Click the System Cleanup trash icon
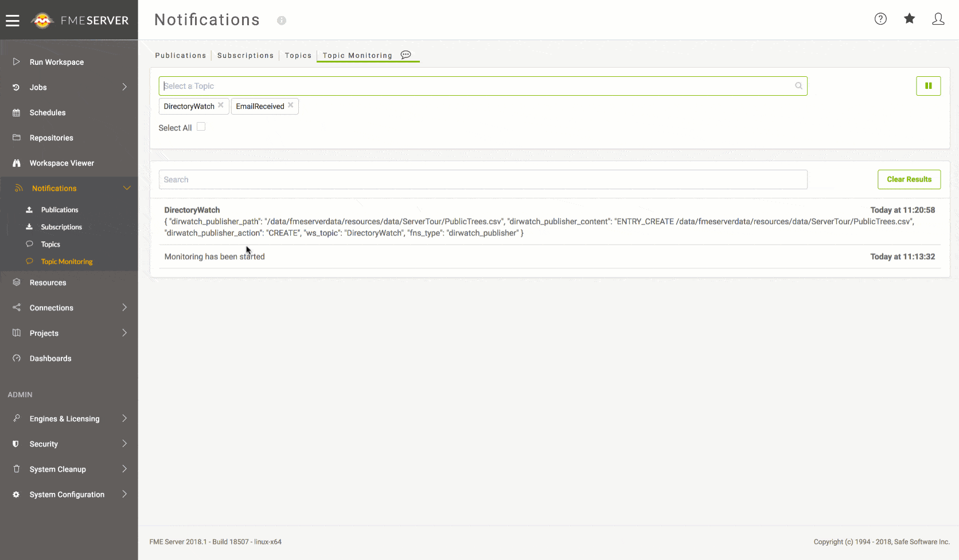The image size is (959, 560). point(17,469)
